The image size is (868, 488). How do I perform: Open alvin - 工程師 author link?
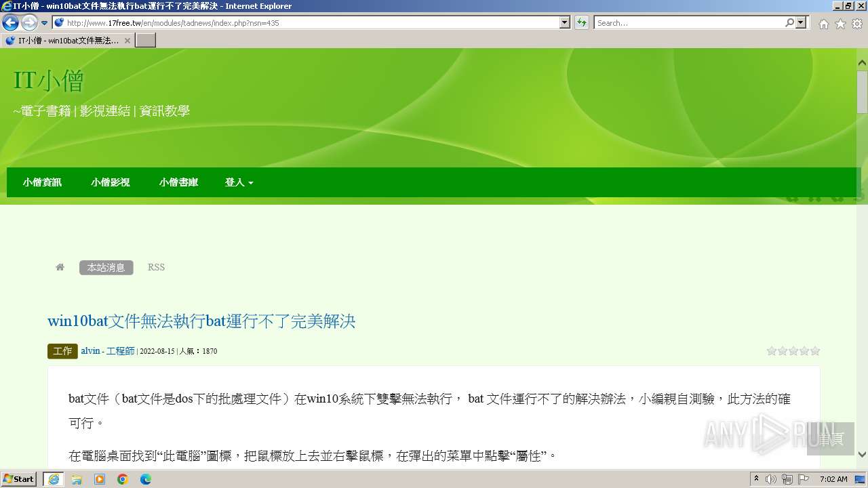[108, 351]
